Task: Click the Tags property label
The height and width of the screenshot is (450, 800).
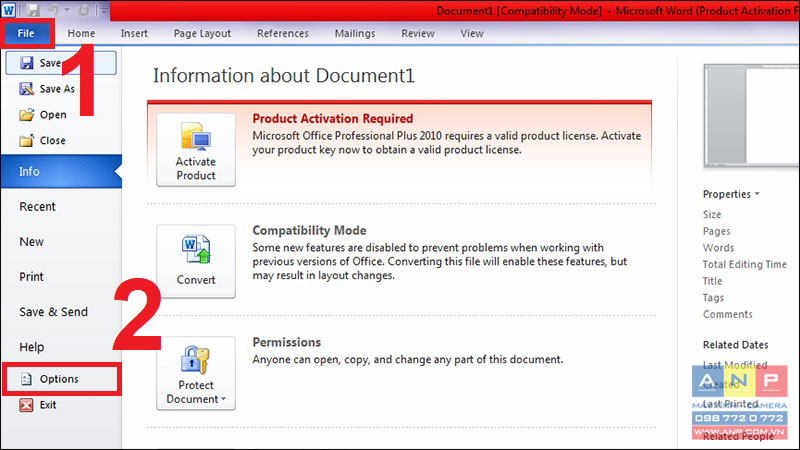Action: (713, 297)
